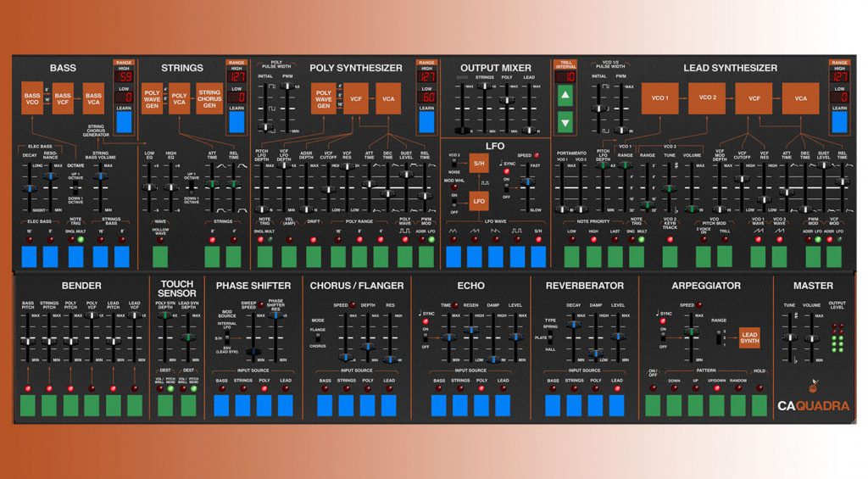Click the CA Quadra logo
Screen dimensions: 868x479
point(812,404)
